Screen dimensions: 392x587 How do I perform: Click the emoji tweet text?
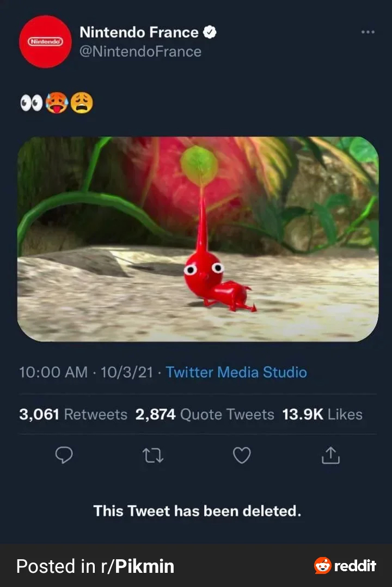(x=56, y=103)
